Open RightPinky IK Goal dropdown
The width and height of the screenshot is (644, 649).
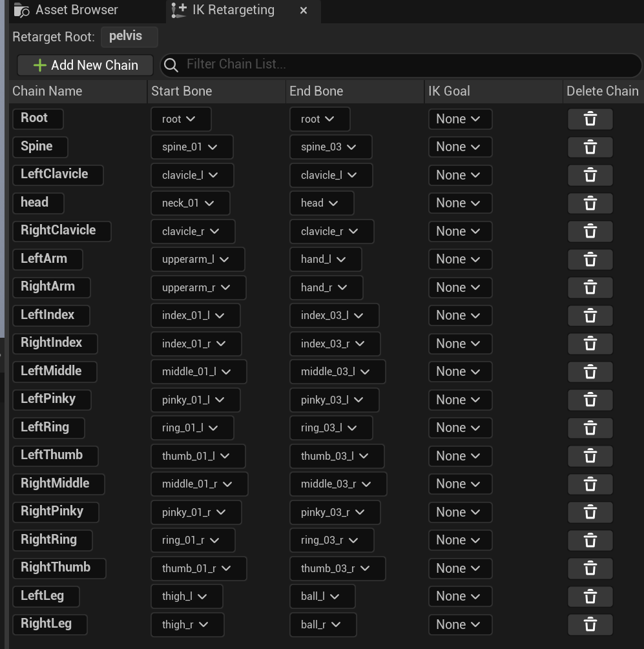[461, 512]
